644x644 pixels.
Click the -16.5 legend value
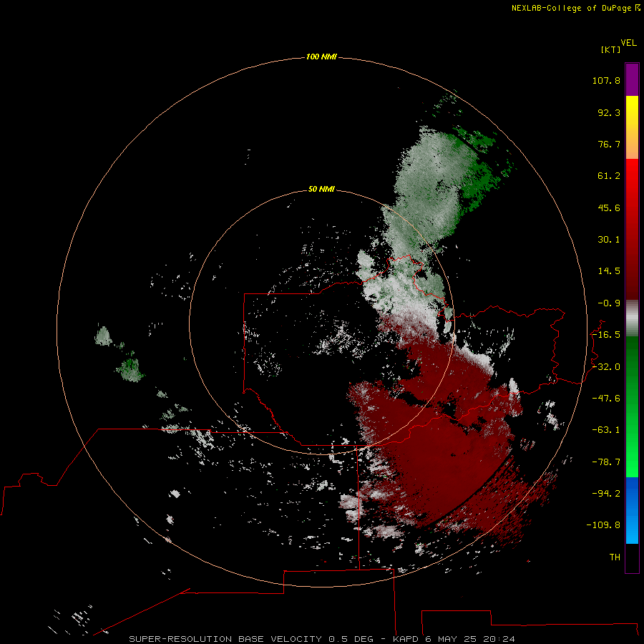coord(606,335)
